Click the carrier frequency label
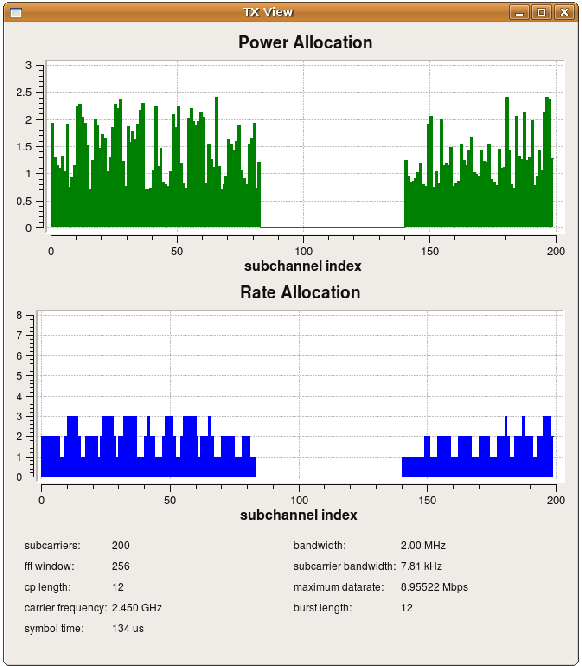This screenshot has height=666, width=582. (x=65, y=608)
